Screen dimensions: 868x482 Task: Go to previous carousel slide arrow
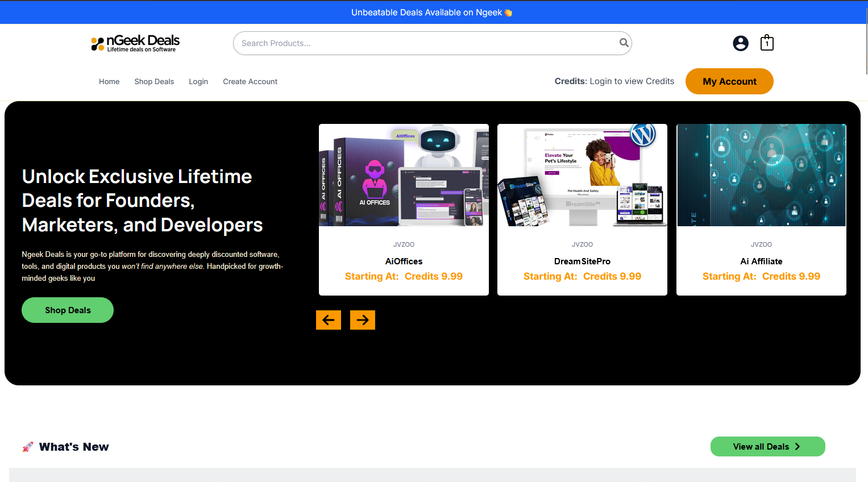point(329,320)
